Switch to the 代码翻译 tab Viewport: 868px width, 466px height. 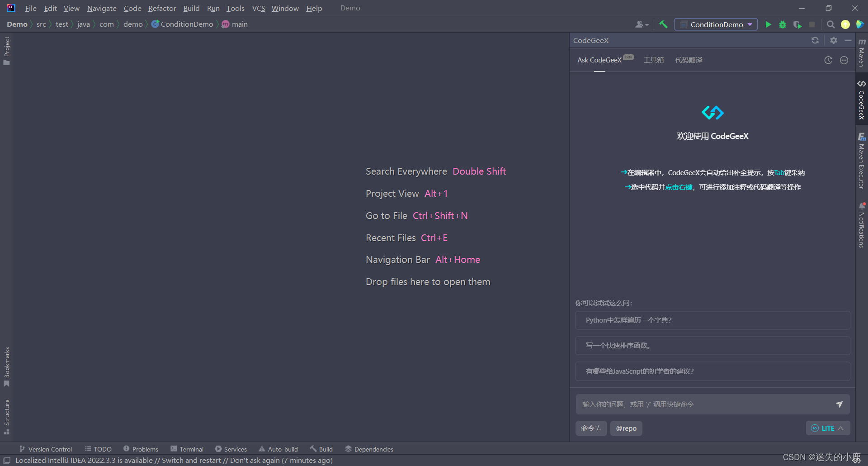tap(689, 60)
